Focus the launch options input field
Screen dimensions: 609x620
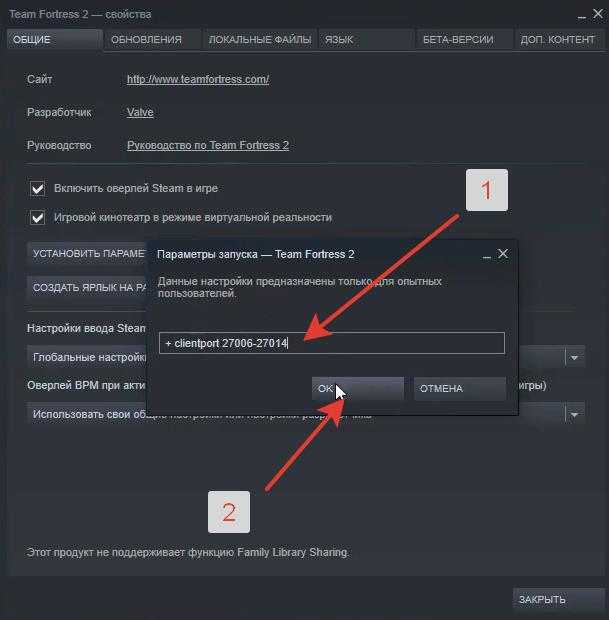pos(332,343)
